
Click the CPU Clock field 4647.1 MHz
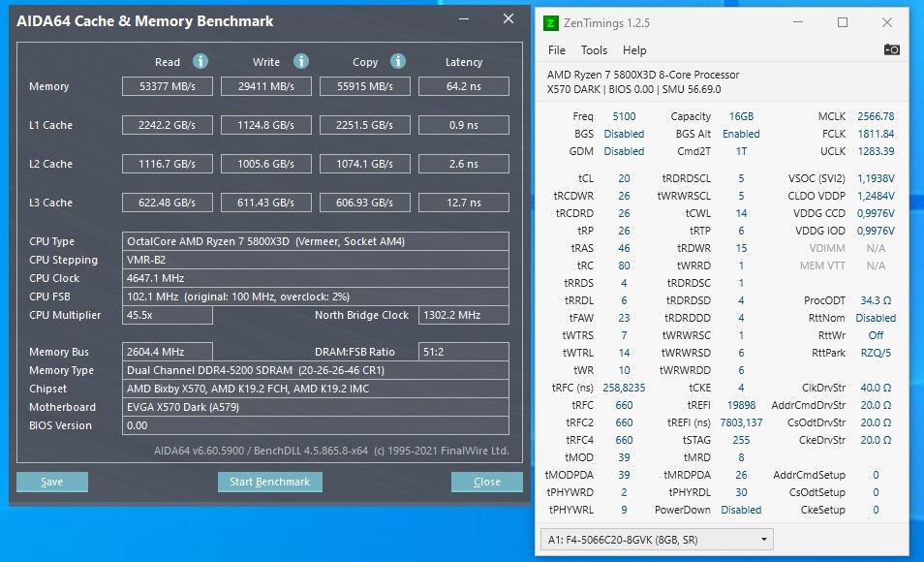tap(316, 278)
